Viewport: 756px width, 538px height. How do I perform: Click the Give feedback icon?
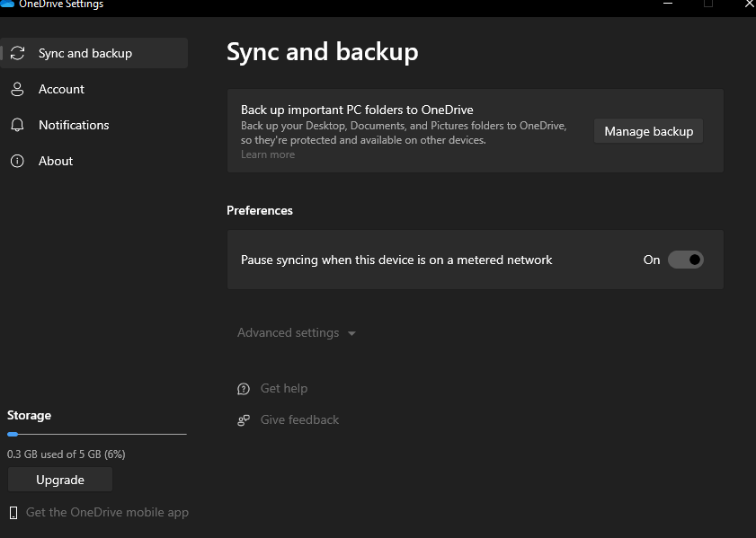(x=244, y=420)
